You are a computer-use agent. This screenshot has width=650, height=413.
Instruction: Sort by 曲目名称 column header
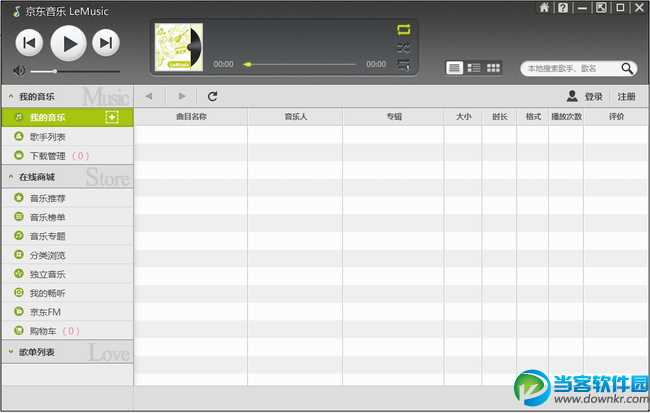pos(191,117)
